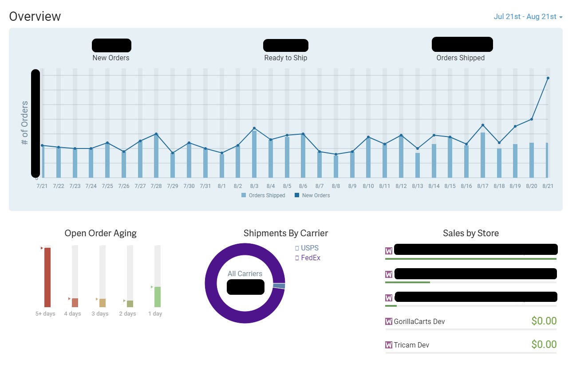588x375 pixels.
Task: Click the New Orders data point for 8/20
Action: tap(532, 119)
